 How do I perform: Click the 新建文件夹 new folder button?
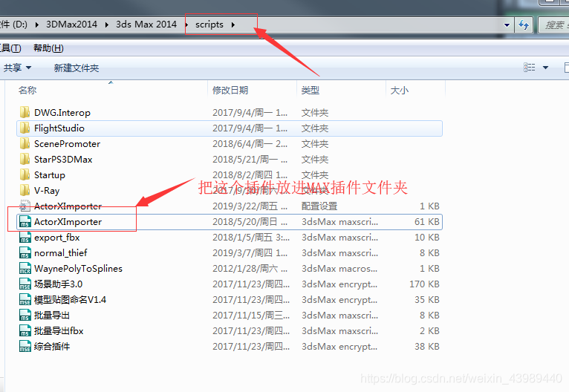click(x=77, y=68)
